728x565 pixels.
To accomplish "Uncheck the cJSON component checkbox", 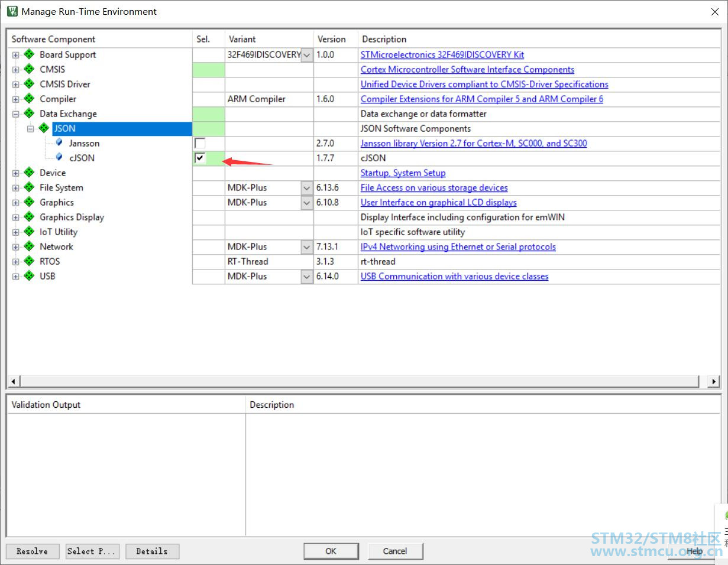I will 200,158.
